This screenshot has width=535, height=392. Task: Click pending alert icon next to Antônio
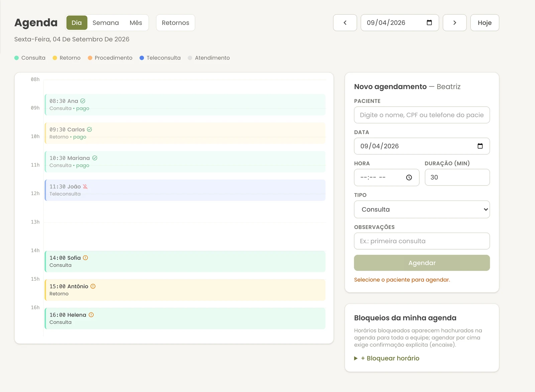pyautogui.click(x=93, y=286)
